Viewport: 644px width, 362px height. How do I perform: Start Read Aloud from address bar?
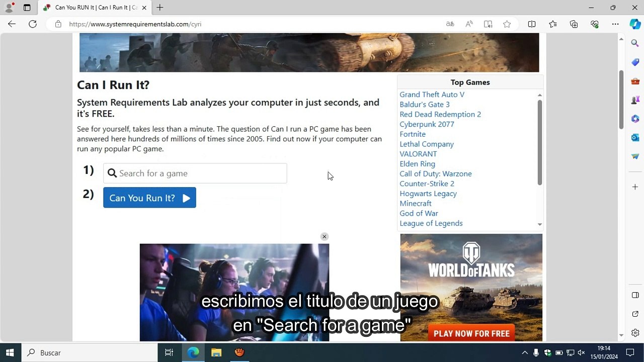[469, 24]
